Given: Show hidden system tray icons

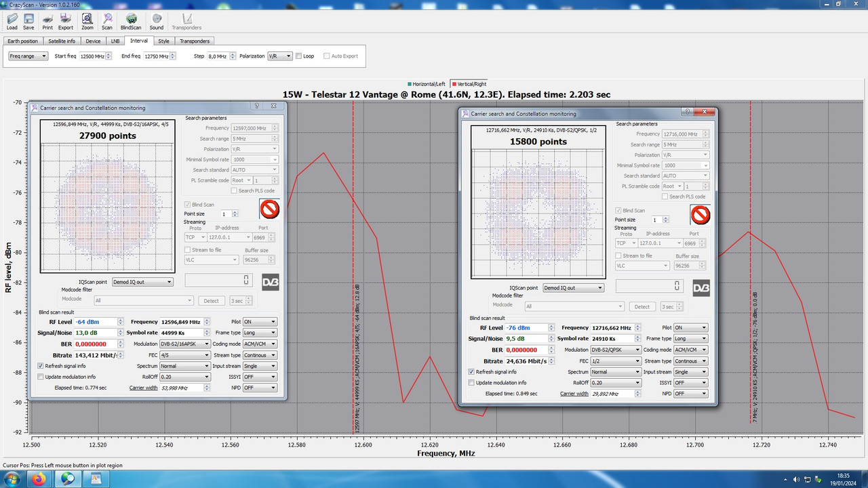Looking at the screenshot, I should pos(785,479).
